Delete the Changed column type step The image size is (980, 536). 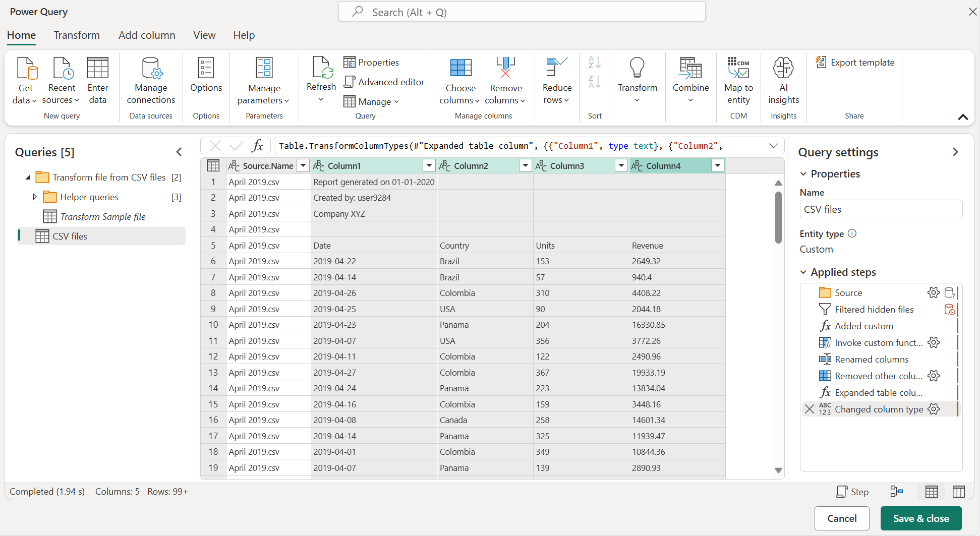click(x=810, y=409)
